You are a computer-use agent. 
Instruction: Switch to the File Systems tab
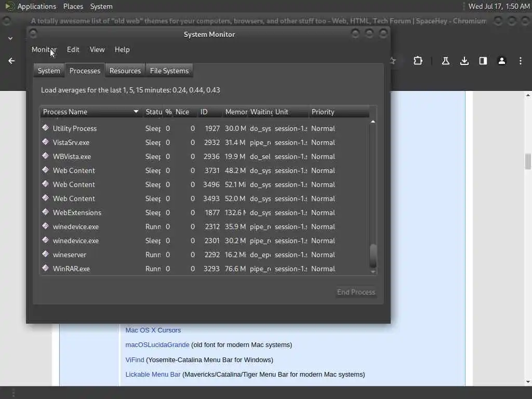coord(169,71)
